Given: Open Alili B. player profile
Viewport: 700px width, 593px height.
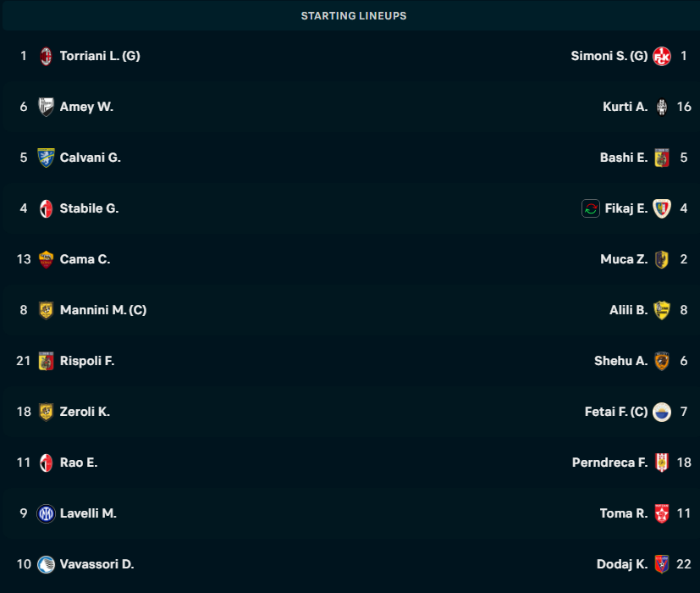Looking at the screenshot, I should tap(629, 310).
